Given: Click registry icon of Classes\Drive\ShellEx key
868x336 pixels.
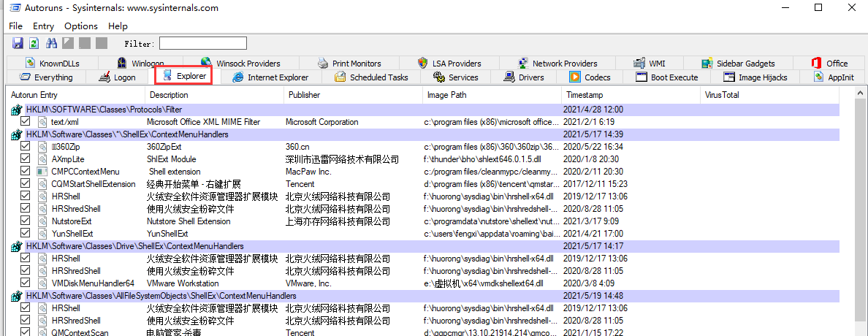Looking at the screenshot, I should (17, 245).
